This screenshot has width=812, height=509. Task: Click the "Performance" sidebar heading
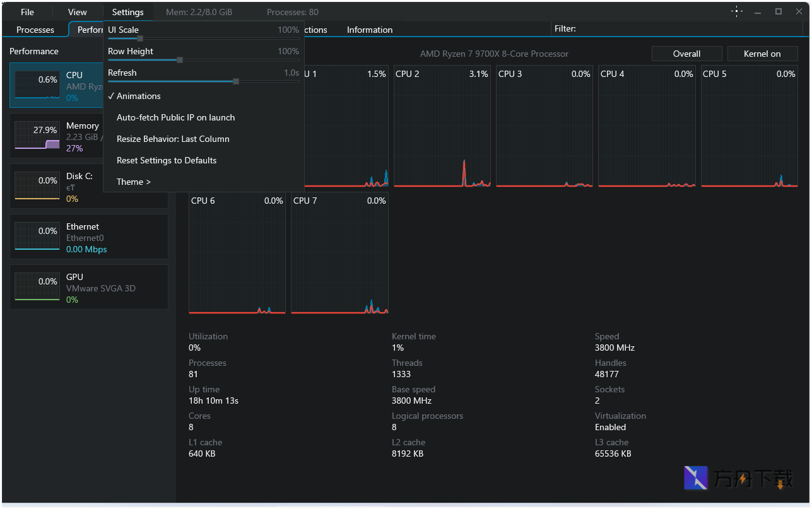34,51
